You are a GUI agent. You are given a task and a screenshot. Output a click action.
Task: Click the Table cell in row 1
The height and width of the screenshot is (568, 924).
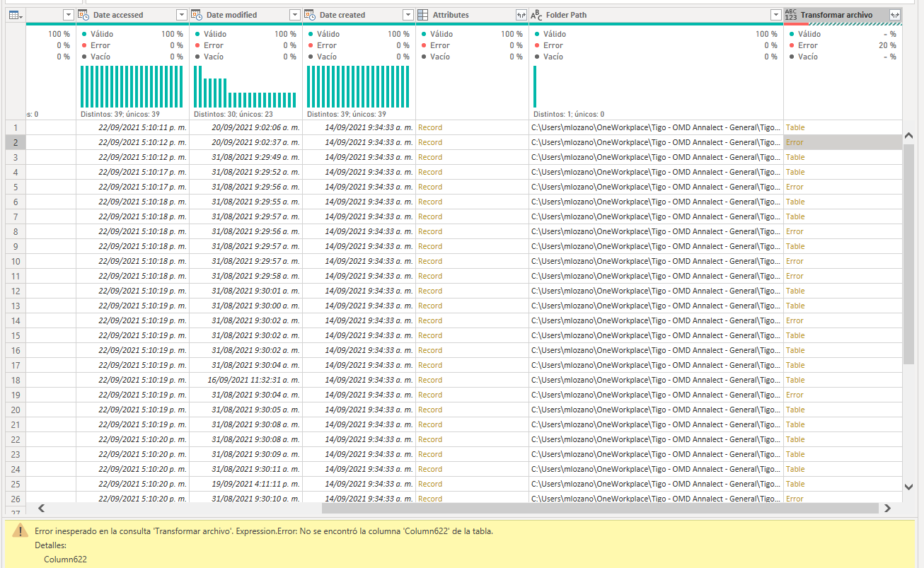[x=843, y=127]
